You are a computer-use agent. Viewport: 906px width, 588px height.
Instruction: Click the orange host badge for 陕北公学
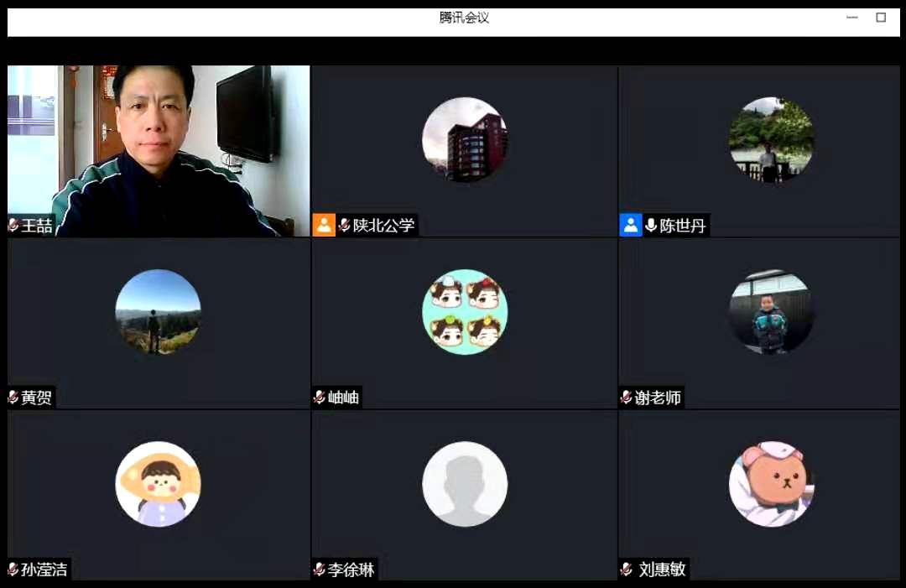tap(324, 226)
